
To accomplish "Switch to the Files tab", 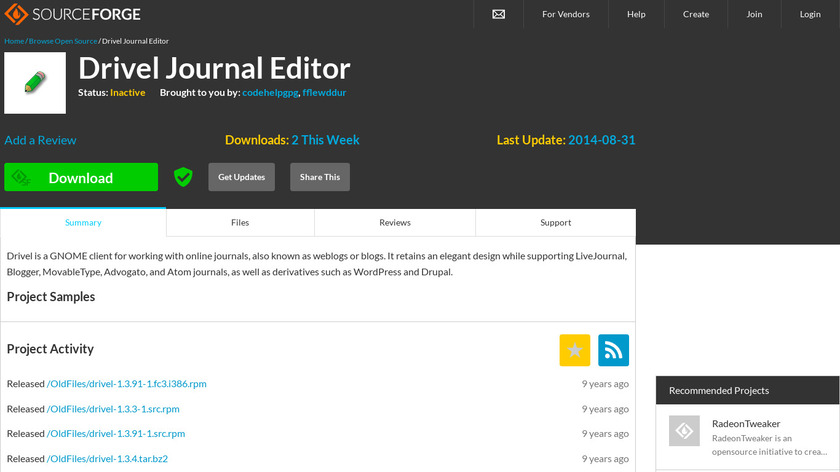I will (240, 223).
